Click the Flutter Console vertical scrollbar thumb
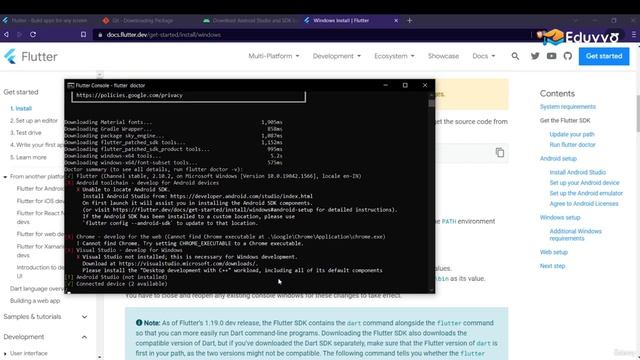The width and height of the screenshot is (640, 360). (x=431, y=103)
